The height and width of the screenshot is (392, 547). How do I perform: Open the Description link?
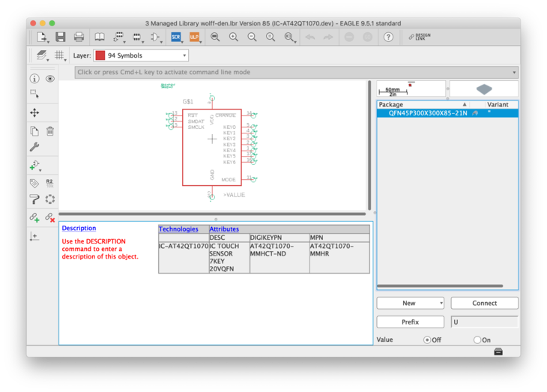(79, 229)
